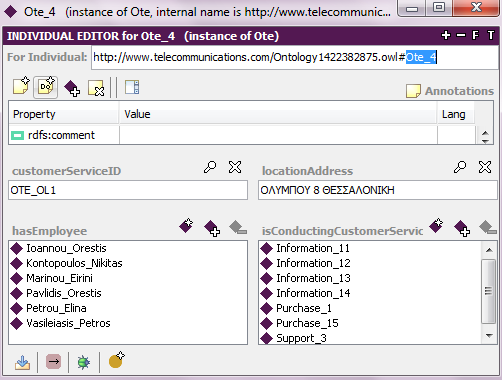The width and height of the screenshot is (502, 380).
Task: Click the green bug icon at bottom
Action: coord(84,362)
